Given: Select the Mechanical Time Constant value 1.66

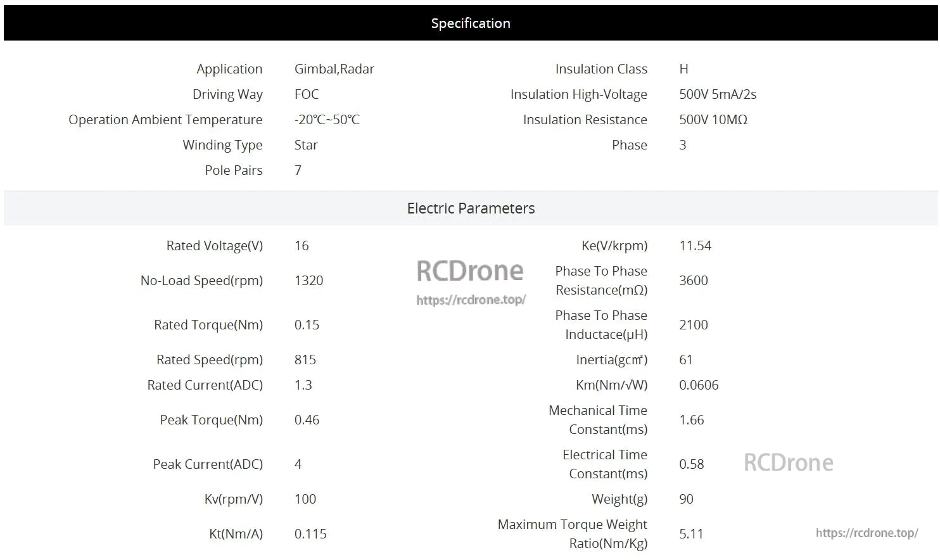Looking at the screenshot, I should [691, 420].
